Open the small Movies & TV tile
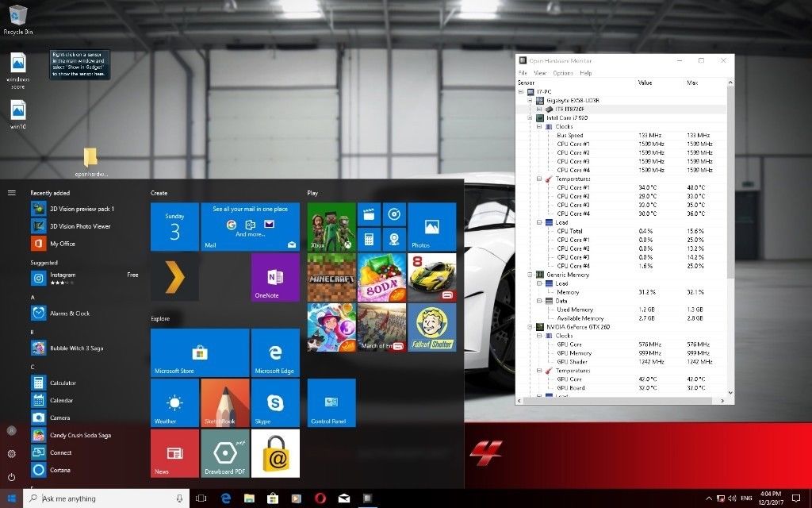Viewport: 812px width, 508px height. [370, 214]
